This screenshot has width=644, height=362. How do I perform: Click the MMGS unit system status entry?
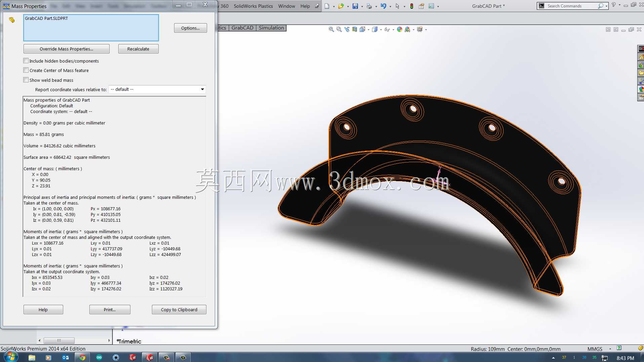[x=595, y=349]
